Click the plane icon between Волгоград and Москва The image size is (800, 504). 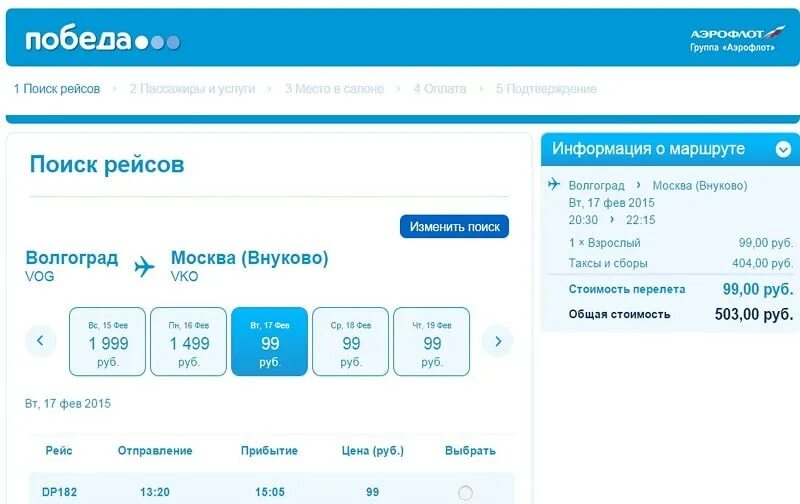144,266
